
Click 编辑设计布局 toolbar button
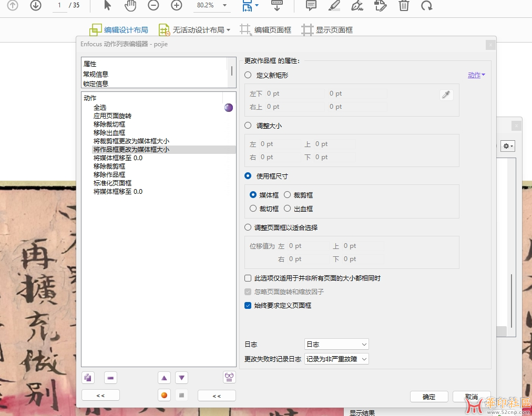pyautogui.click(x=119, y=30)
